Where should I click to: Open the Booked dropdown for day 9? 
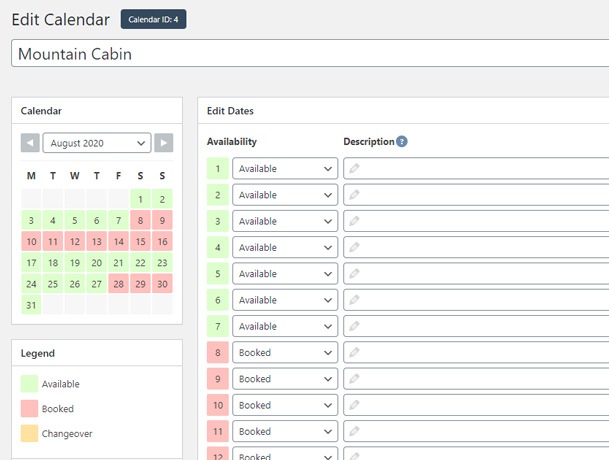point(285,379)
